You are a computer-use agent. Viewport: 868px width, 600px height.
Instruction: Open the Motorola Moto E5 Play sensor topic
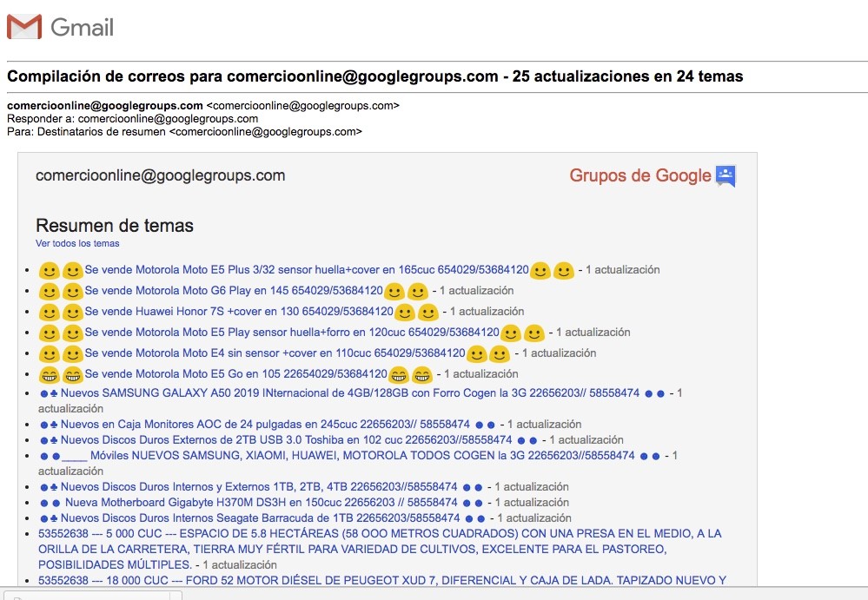pos(292,333)
